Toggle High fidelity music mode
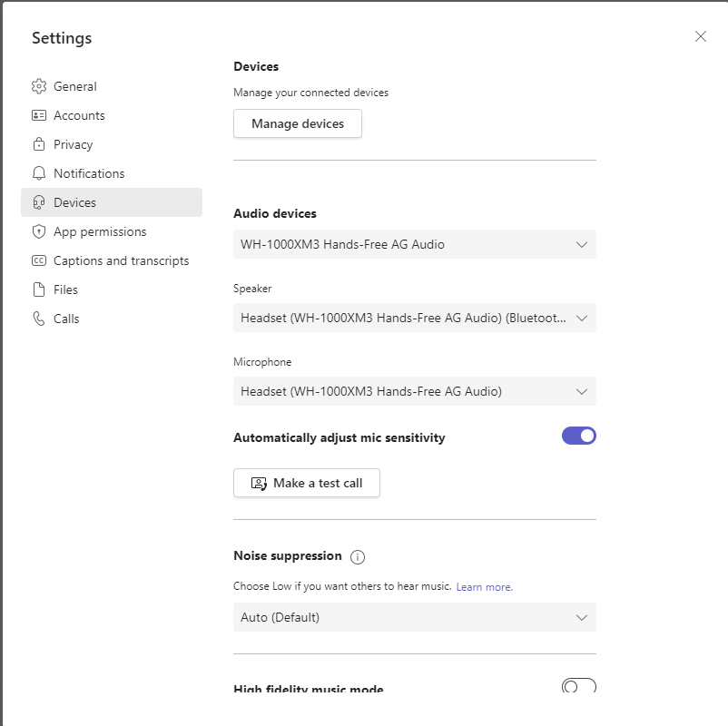Screen dimensions: 728x726 point(579,685)
